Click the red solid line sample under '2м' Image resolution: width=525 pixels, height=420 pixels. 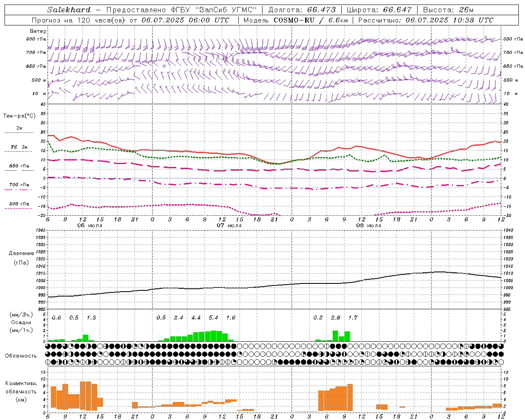coord(19,133)
